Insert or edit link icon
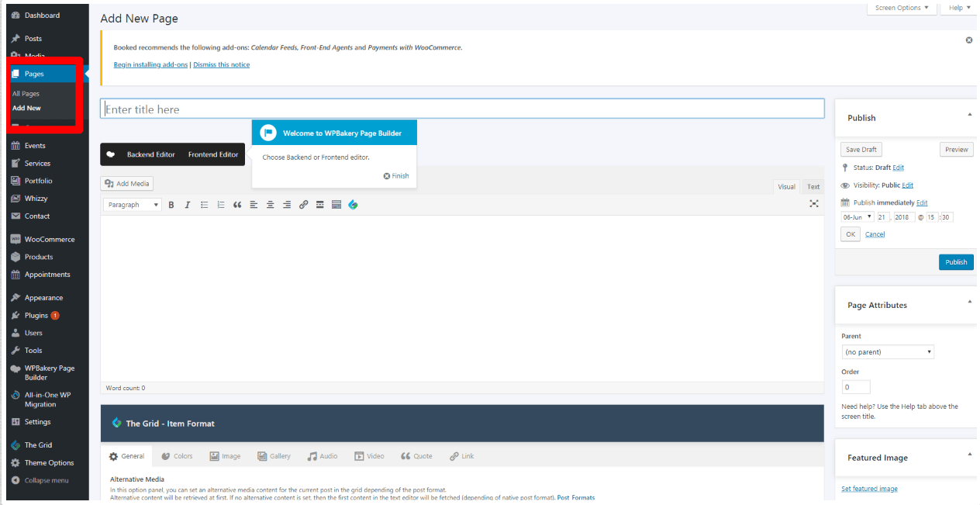The image size is (980, 505). click(x=303, y=205)
